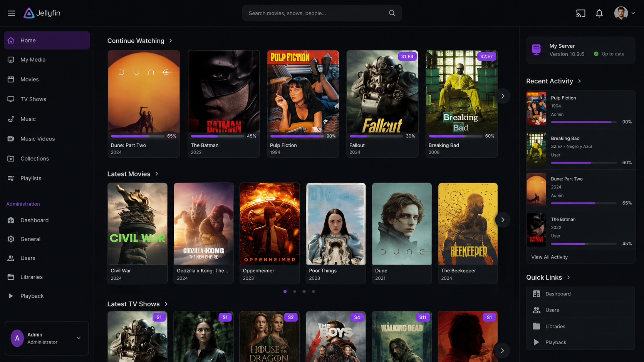Click the TV Shows sidebar icon

pyautogui.click(x=11, y=99)
